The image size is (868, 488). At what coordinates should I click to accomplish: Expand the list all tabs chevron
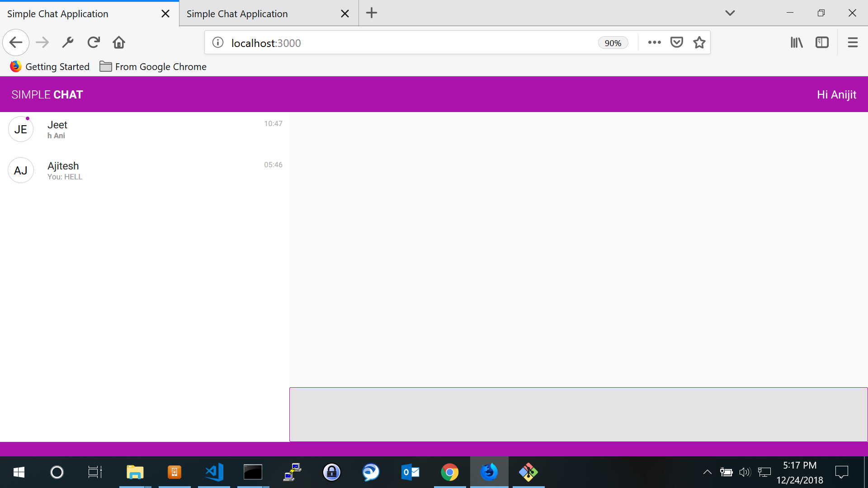tap(730, 13)
